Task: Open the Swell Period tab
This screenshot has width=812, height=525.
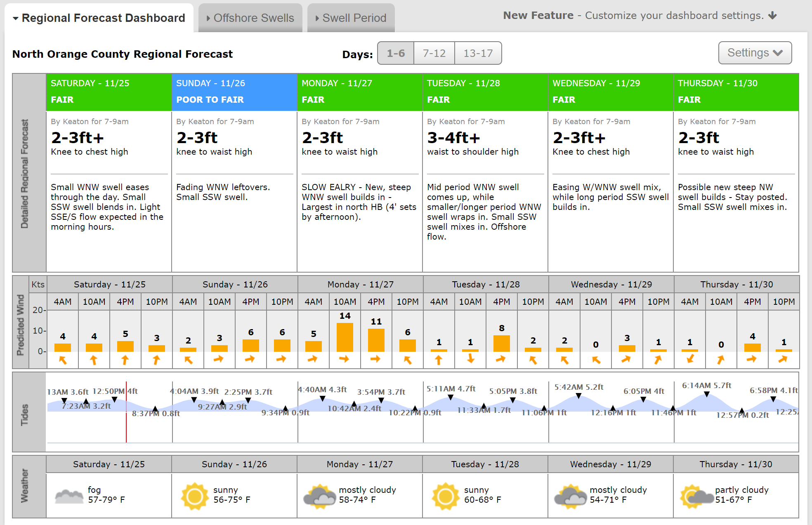Action: [x=351, y=18]
